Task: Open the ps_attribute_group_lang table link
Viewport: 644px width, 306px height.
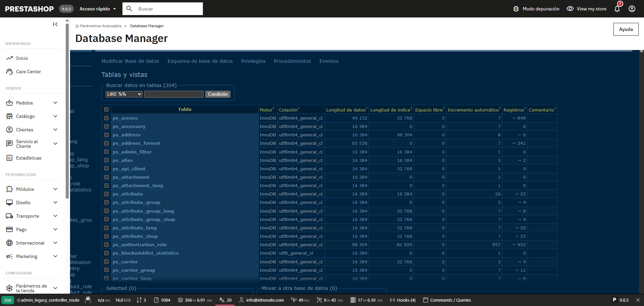Action: pyautogui.click(x=143, y=211)
